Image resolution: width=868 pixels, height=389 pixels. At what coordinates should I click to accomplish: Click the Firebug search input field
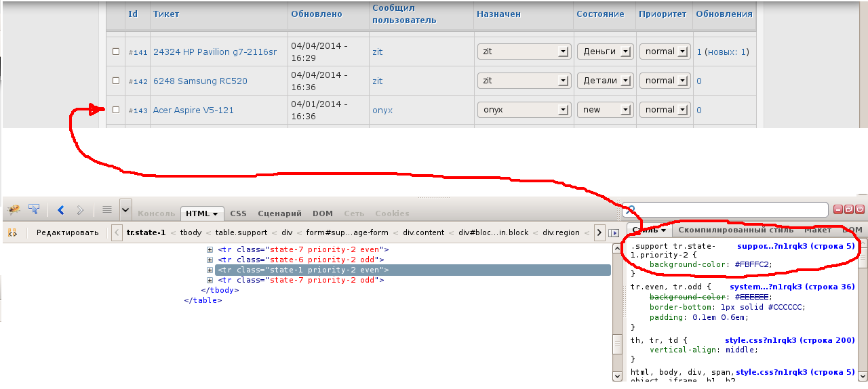click(726, 209)
